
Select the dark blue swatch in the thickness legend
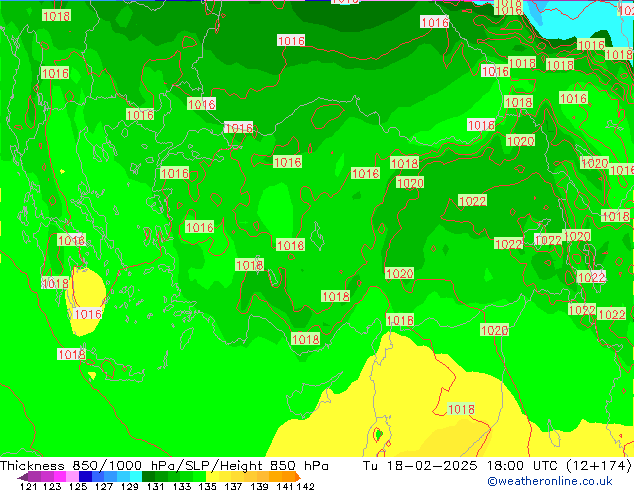85,477
